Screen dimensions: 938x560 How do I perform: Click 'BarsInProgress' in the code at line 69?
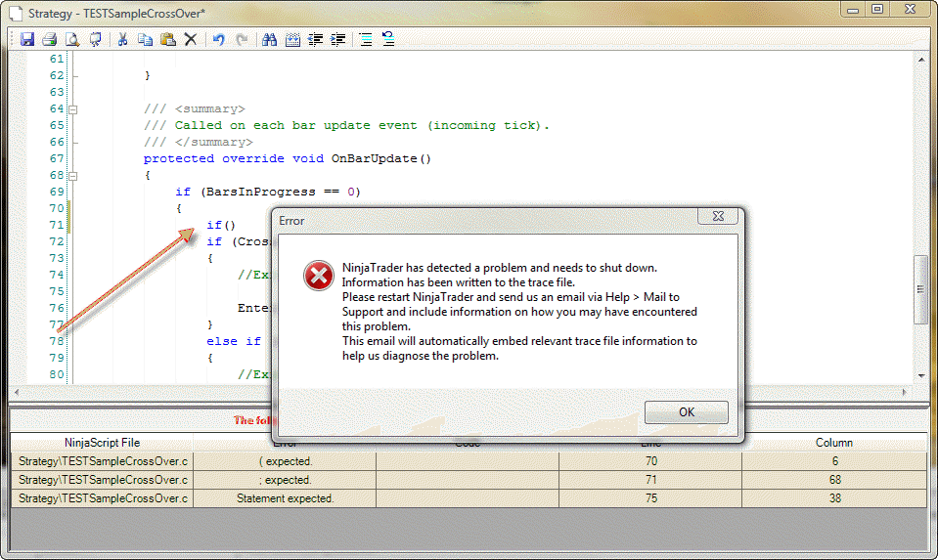(x=261, y=192)
